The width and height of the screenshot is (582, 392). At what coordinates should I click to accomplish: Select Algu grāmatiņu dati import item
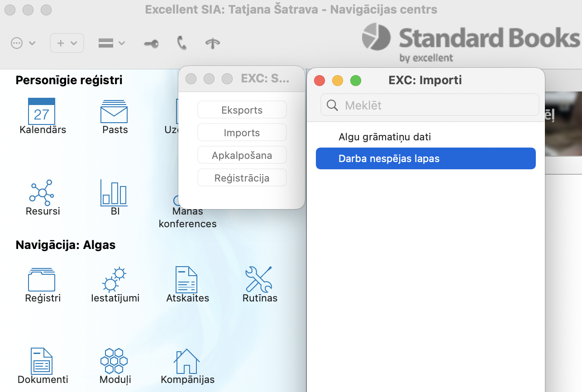385,137
